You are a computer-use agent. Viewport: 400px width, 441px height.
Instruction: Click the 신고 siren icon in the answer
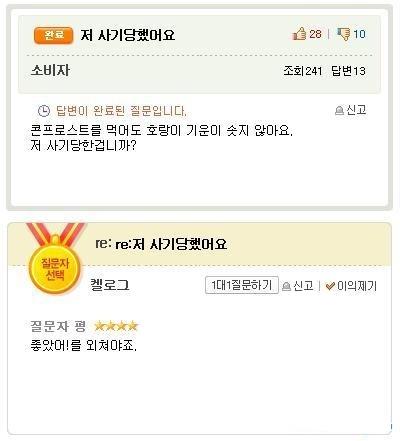click(x=286, y=286)
